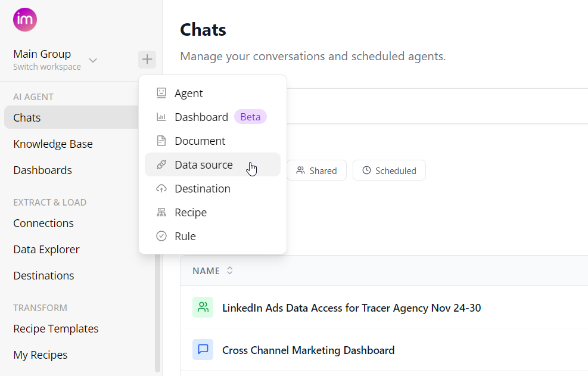Open Knowledge Base in sidebar
588x376 pixels.
pyautogui.click(x=53, y=144)
